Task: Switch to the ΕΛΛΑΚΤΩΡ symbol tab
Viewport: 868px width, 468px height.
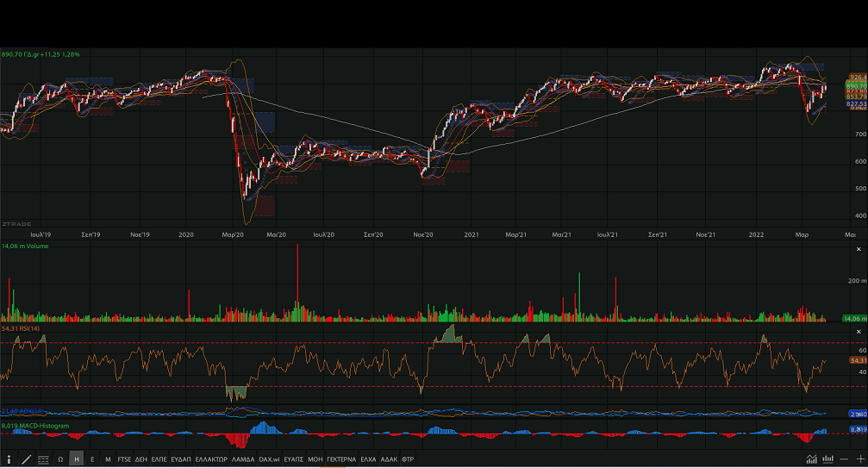Action: (211, 459)
